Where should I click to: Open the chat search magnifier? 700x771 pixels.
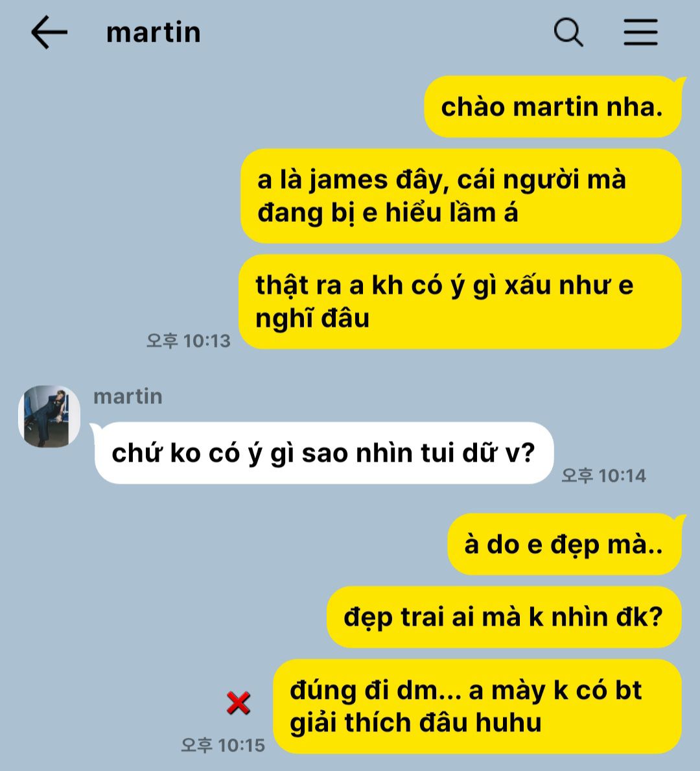pyautogui.click(x=568, y=32)
